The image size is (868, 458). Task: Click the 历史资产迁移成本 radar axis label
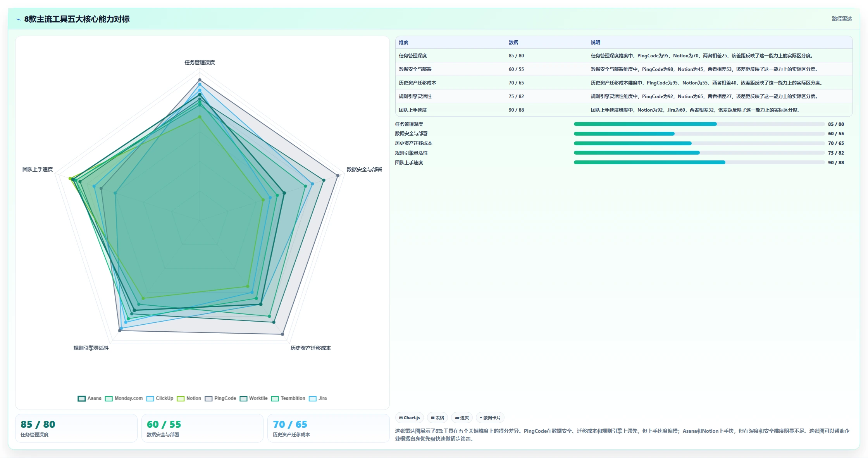(311, 348)
